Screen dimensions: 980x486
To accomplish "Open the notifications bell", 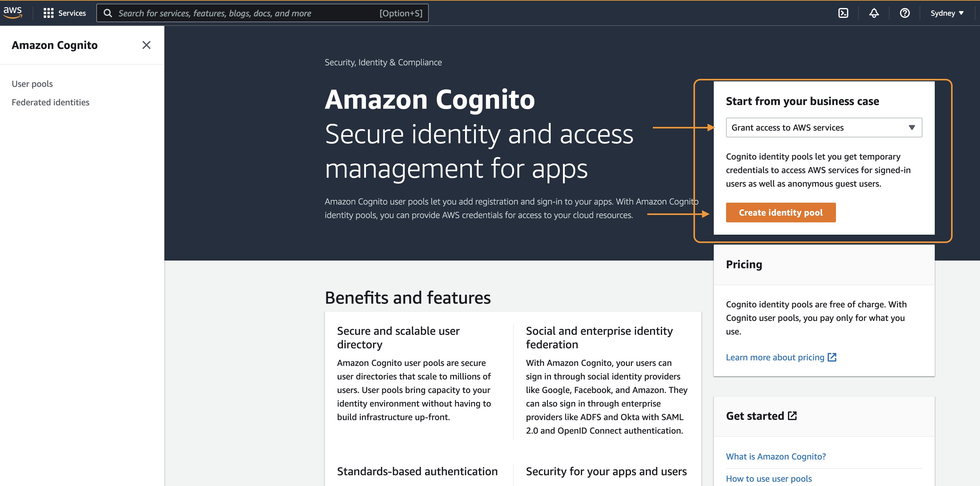I will click(x=874, y=13).
